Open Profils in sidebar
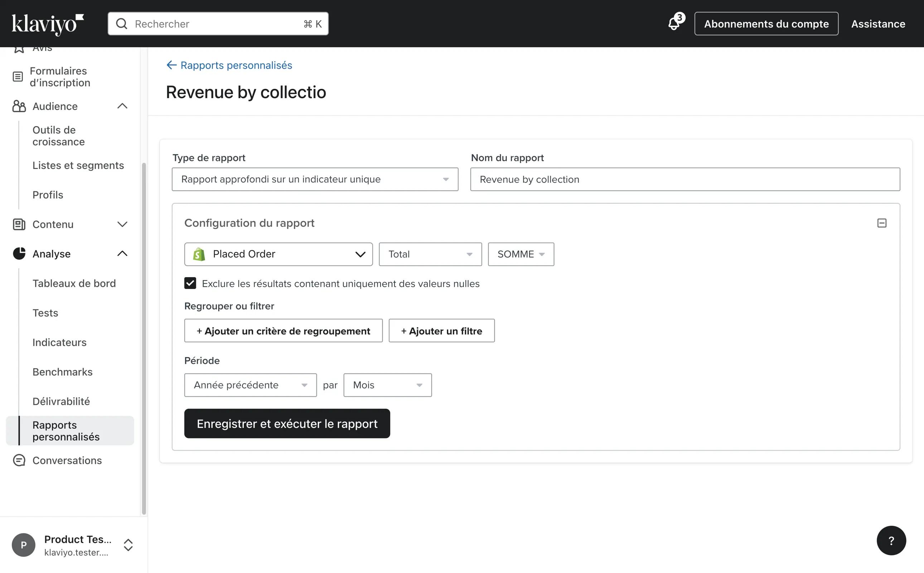The width and height of the screenshot is (924, 573). [x=48, y=195]
